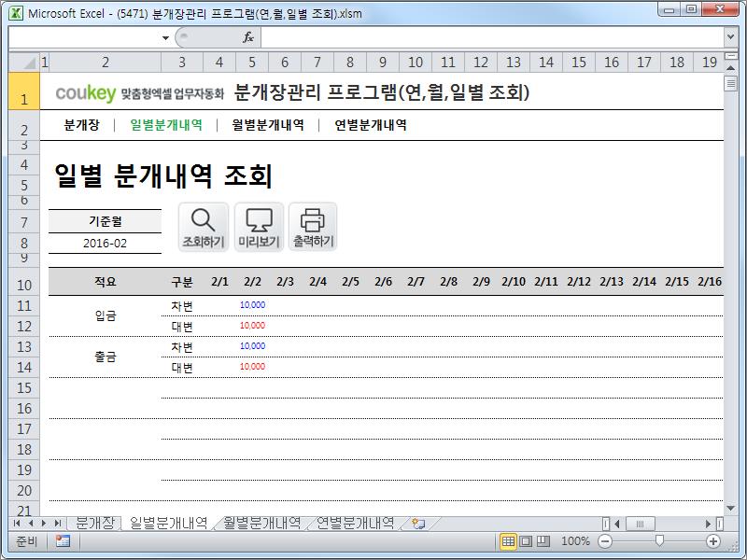Screen dimensions: 747x560
Task: Click the 적요 header cell
Action: coord(105,282)
